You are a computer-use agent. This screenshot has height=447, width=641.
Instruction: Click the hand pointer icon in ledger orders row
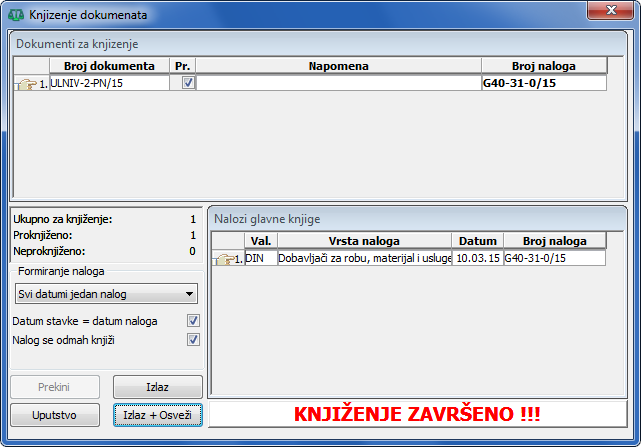pyautogui.click(x=227, y=258)
